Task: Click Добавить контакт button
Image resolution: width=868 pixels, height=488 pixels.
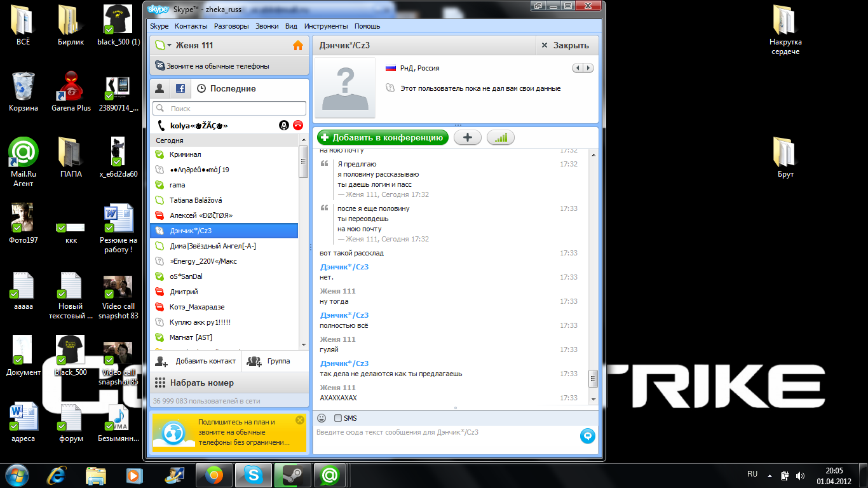Action: 196,361
